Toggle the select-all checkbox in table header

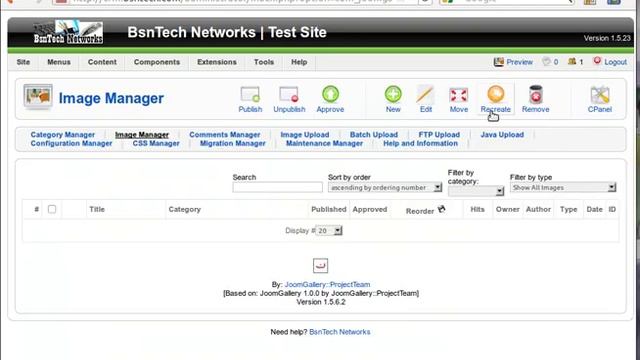pos(52,209)
